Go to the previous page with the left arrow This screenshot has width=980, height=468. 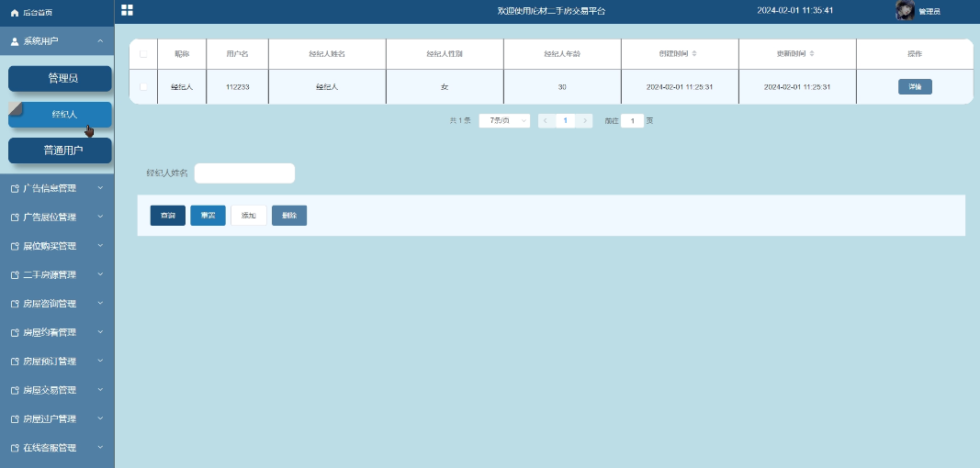click(546, 120)
